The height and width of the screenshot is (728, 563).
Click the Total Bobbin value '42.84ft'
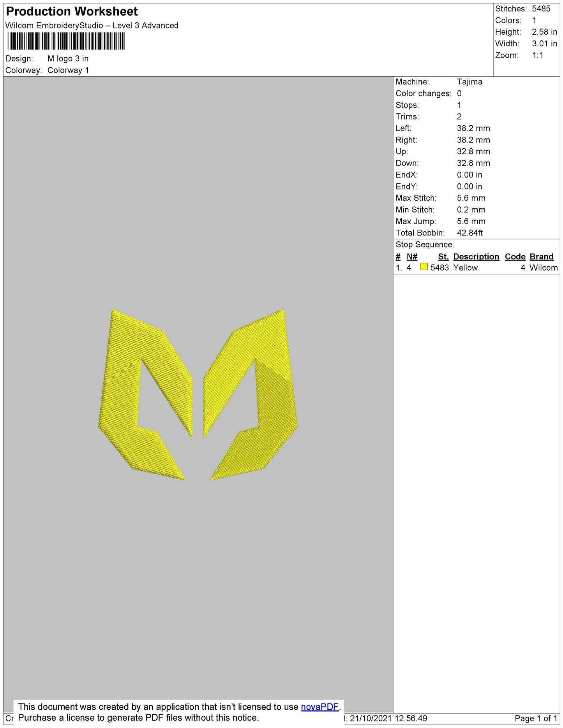[470, 233]
